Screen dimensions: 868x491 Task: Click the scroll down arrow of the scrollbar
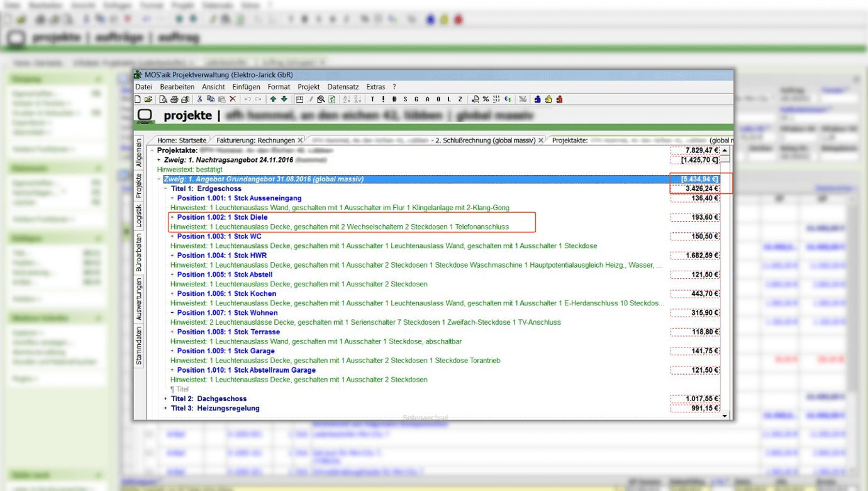pyautogui.click(x=725, y=415)
